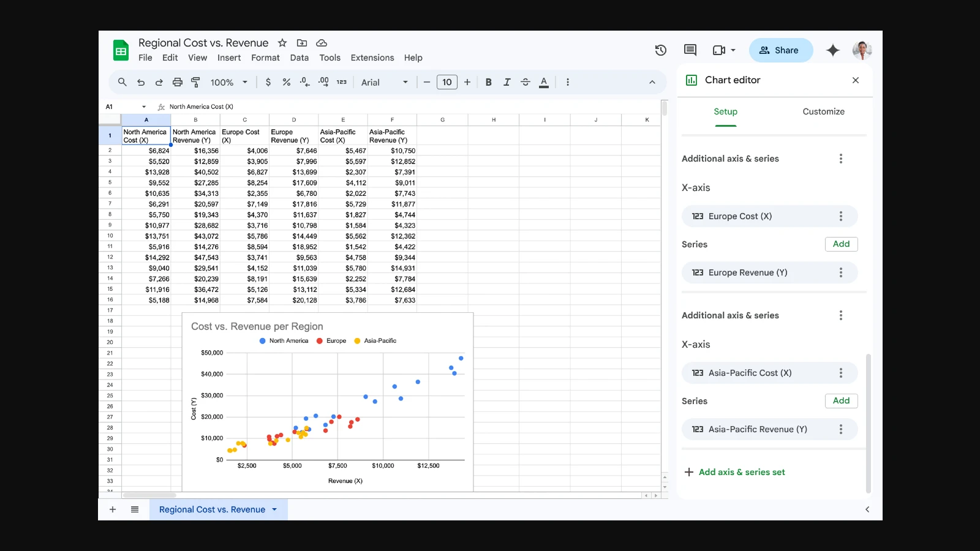This screenshot has height=551, width=980.
Task: Open options for Asia-Pacific Revenue (Y) series
Action: (x=841, y=429)
